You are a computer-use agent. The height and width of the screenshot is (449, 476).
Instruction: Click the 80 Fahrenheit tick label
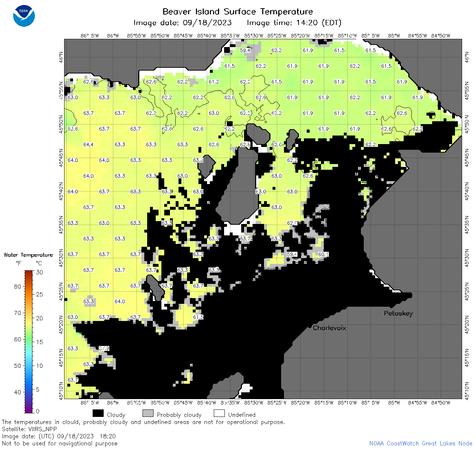[17, 286]
